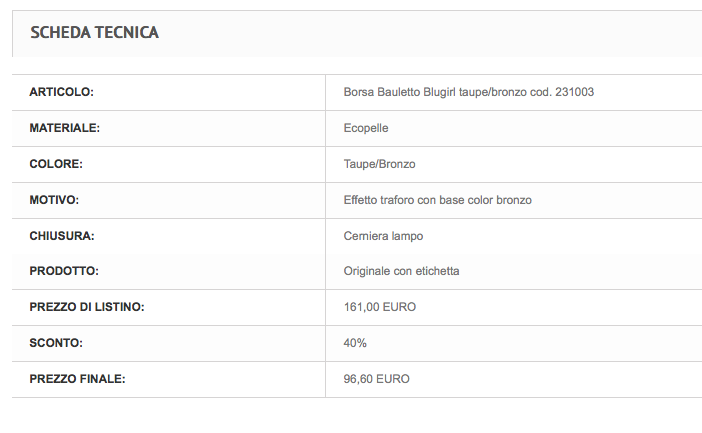Select the PREZZO DI LISTINO label
The height and width of the screenshot is (433, 702).
[x=87, y=307]
